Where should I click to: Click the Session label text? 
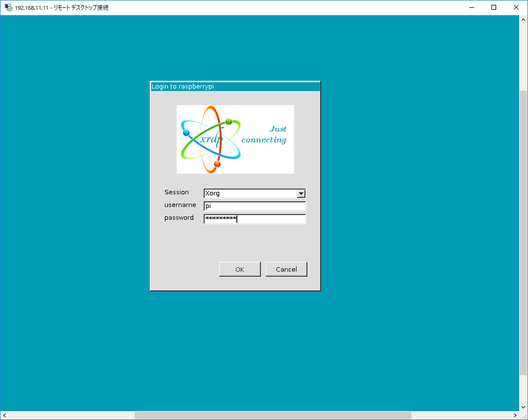(176, 192)
